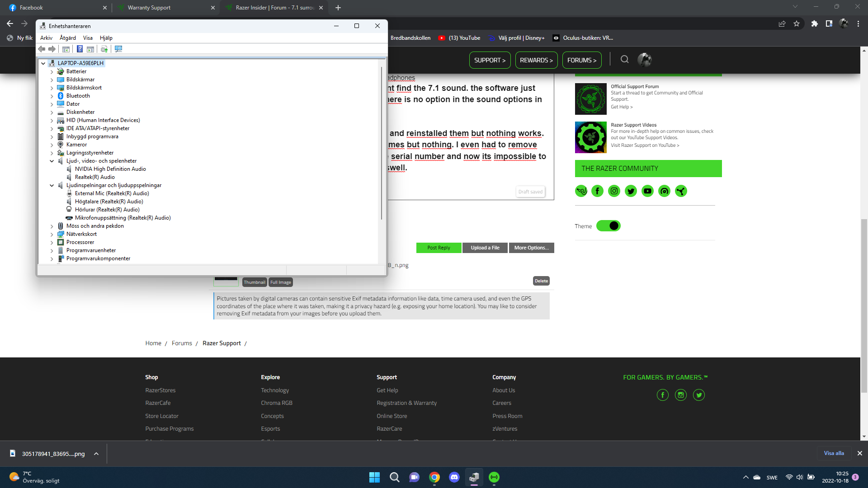Open the Visa menu

pos(88,38)
